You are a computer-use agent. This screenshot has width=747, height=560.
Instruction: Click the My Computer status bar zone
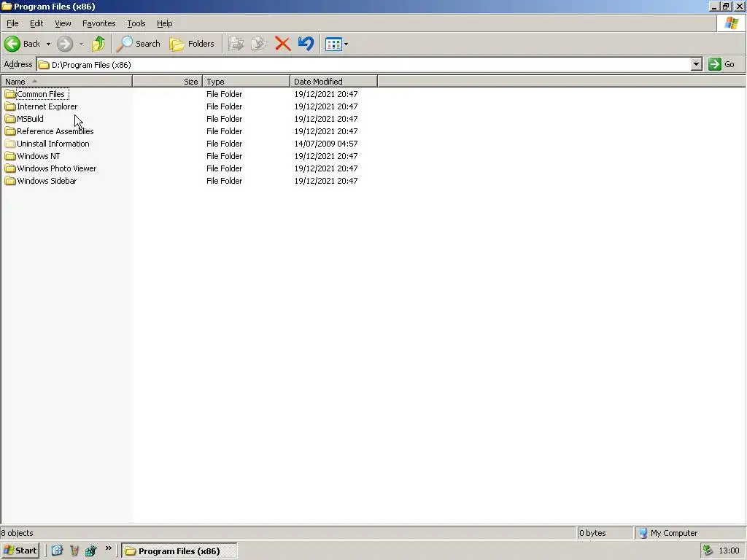tap(690, 533)
